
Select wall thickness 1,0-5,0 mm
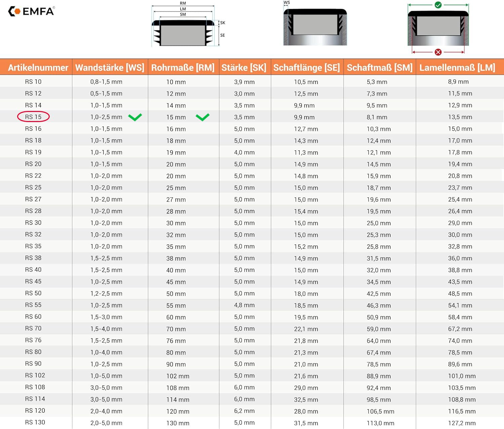click(x=106, y=376)
